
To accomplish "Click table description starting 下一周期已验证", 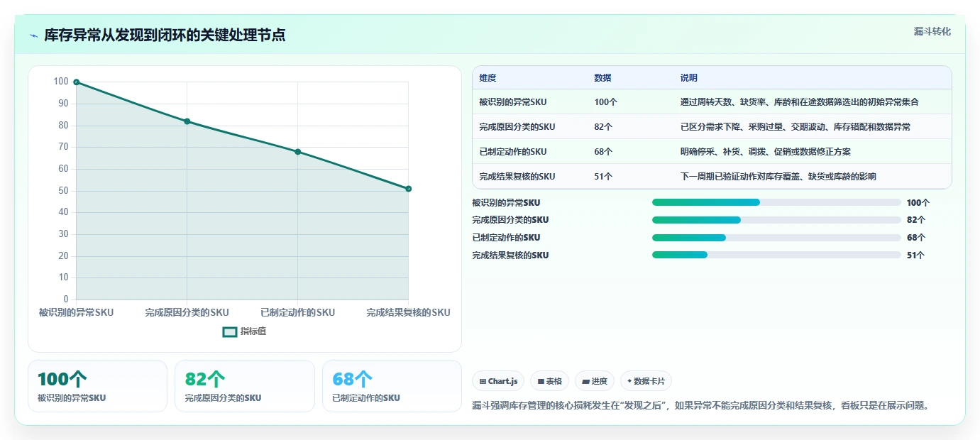I will 778,177.
